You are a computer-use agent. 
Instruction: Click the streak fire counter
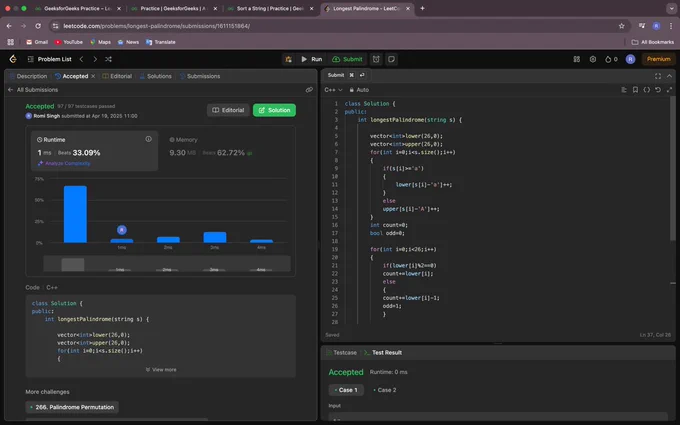(x=611, y=59)
